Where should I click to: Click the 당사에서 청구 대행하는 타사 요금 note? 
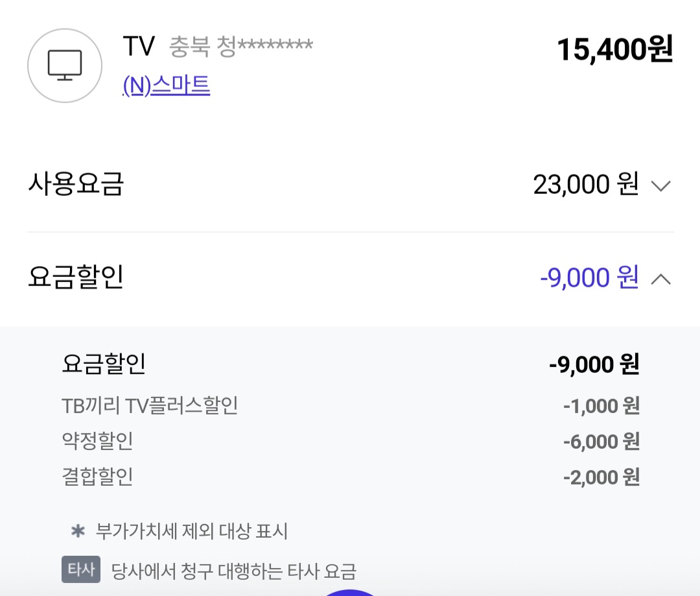click(x=234, y=571)
